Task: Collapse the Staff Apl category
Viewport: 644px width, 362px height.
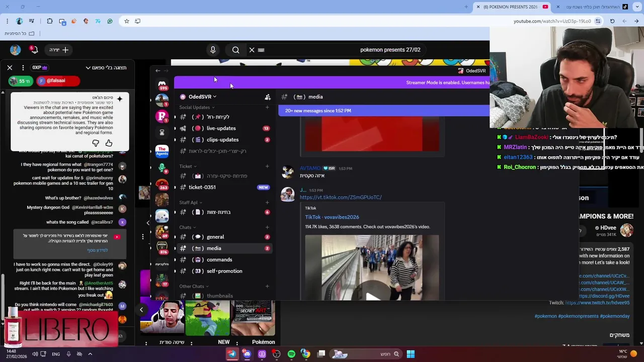Action: point(191,203)
